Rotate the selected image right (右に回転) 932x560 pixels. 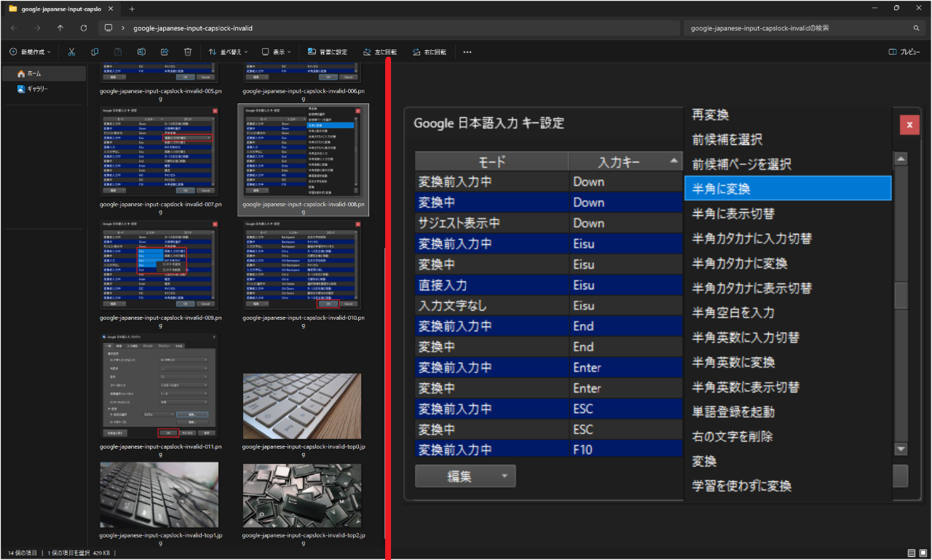pyautogui.click(x=430, y=52)
